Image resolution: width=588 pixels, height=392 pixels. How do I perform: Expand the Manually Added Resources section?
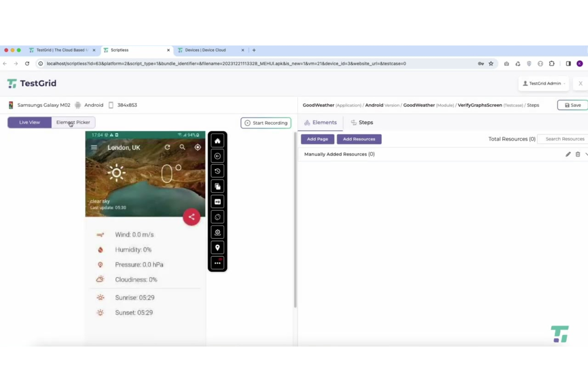[x=586, y=154]
